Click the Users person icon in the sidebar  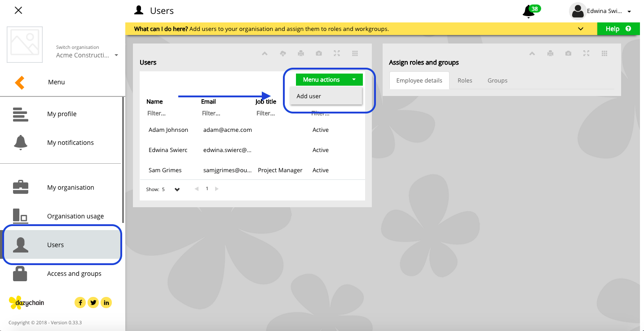20,245
